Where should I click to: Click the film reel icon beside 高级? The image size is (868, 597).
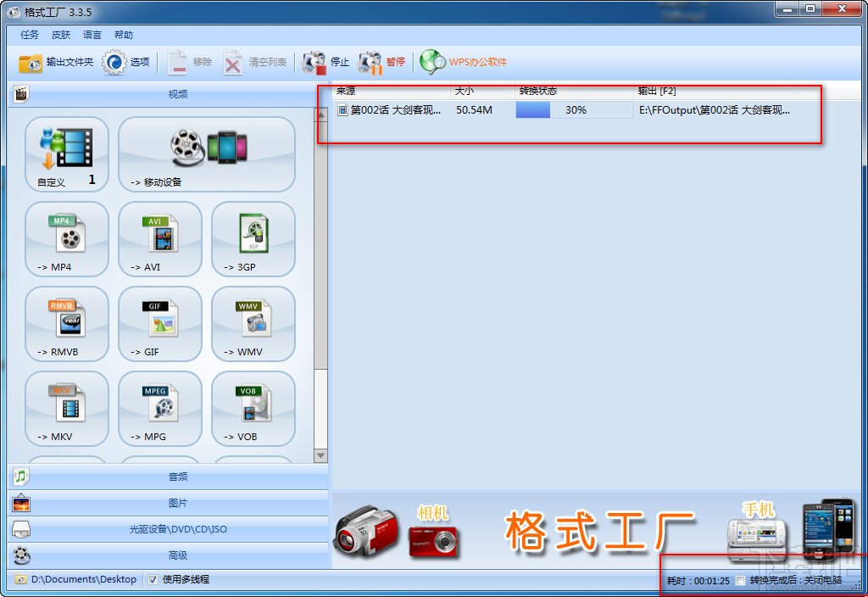pyautogui.click(x=21, y=555)
